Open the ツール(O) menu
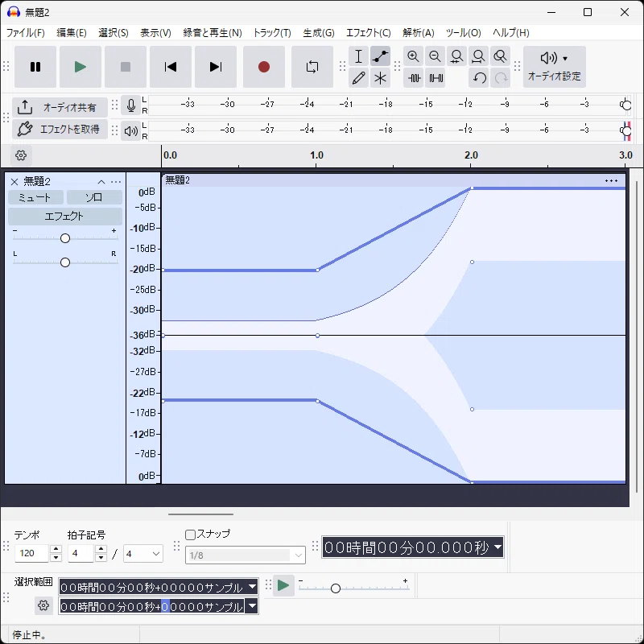 (464, 33)
